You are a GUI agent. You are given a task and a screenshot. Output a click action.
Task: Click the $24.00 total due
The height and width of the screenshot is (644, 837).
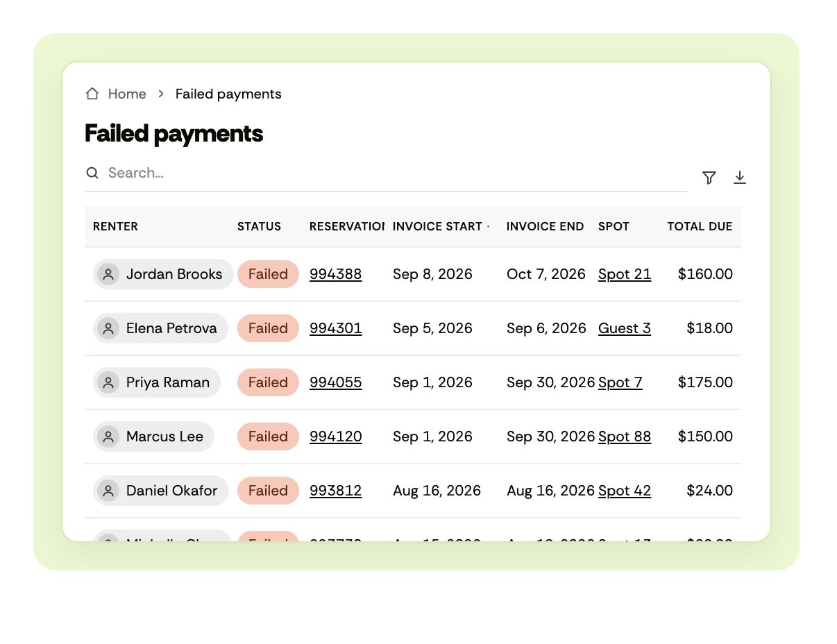[709, 491]
